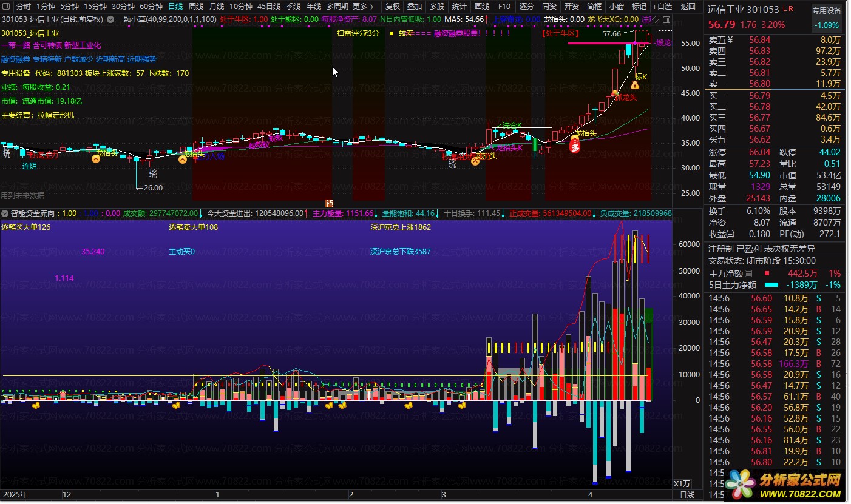The height and width of the screenshot is (504, 851).
Task: Click the R marker beside the stock code
Action: tap(791, 9)
